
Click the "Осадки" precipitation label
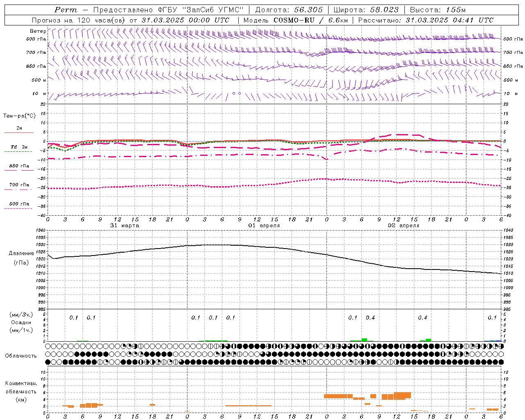pyautogui.click(x=21, y=322)
